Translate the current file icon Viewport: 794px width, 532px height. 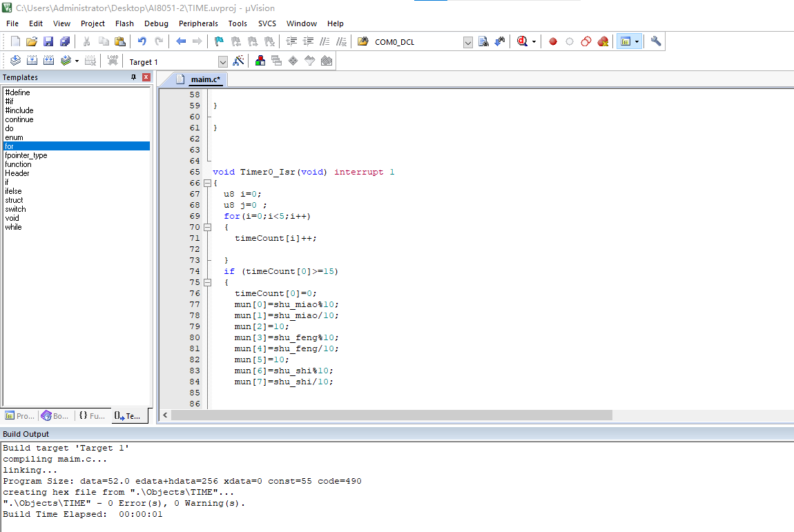(x=15, y=61)
